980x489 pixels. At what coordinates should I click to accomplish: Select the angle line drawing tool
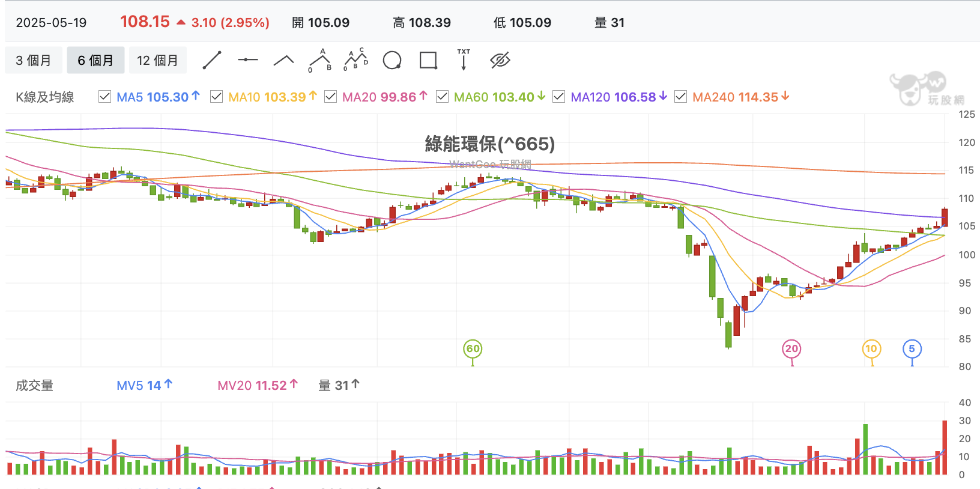[283, 60]
